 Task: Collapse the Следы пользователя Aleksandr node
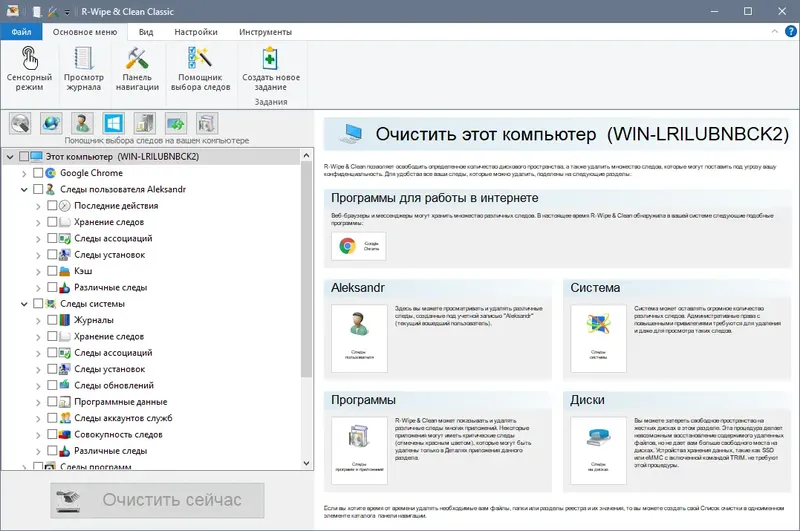pos(24,190)
